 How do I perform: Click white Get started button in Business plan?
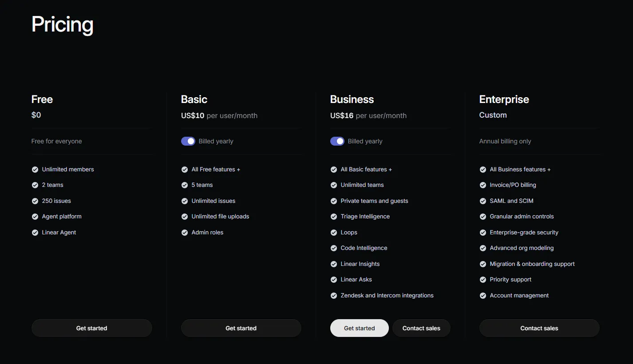tap(360, 328)
